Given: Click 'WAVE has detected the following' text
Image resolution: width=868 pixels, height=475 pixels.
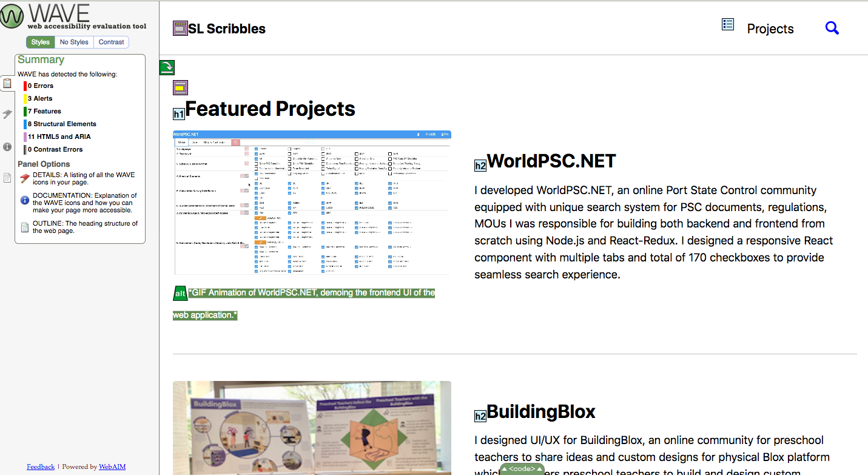Looking at the screenshot, I should click(67, 74).
